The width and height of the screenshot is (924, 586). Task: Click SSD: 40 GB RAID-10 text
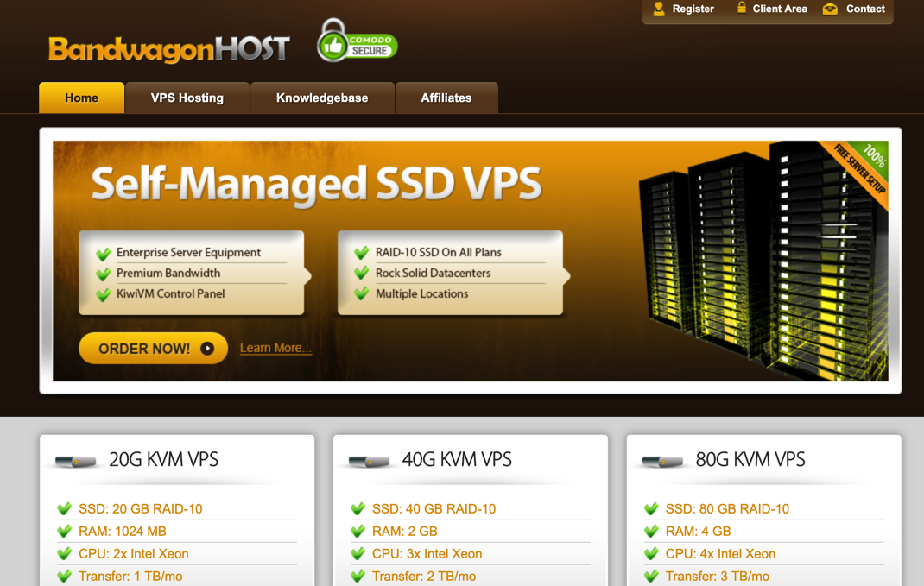[x=434, y=509]
